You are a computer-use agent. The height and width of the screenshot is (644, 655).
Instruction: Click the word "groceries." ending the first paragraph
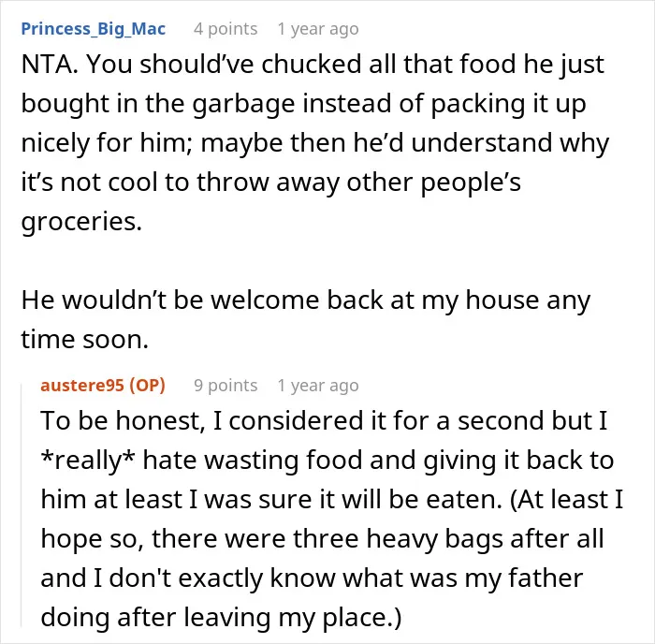click(82, 222)
